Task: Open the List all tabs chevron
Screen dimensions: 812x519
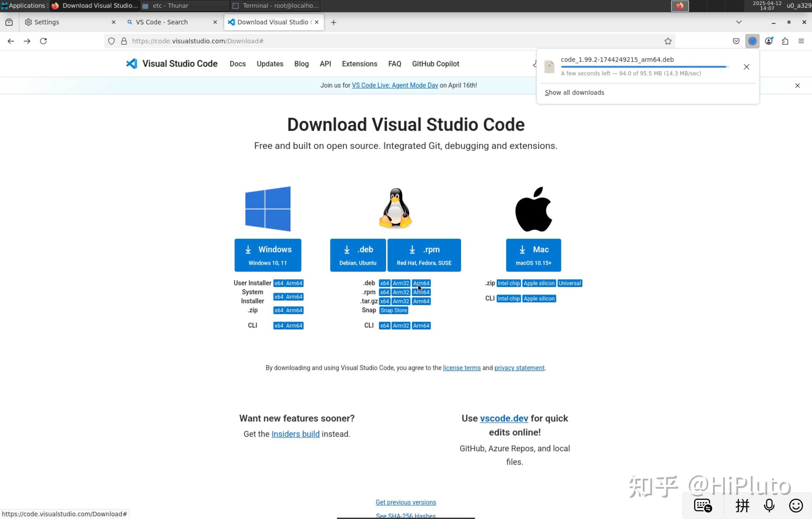Action: (x=738, y=22)
